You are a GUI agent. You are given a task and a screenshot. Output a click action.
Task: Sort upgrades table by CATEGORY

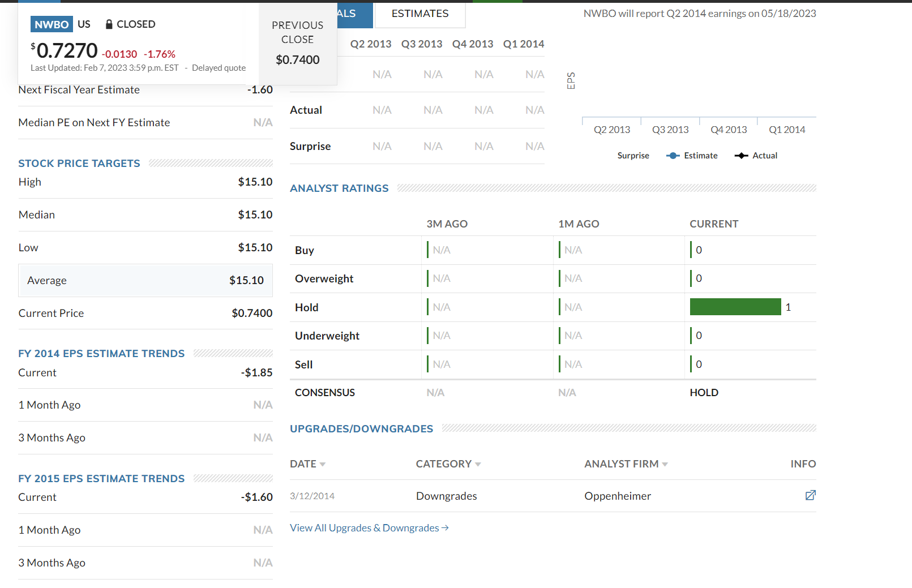click(x=448, y=464)
